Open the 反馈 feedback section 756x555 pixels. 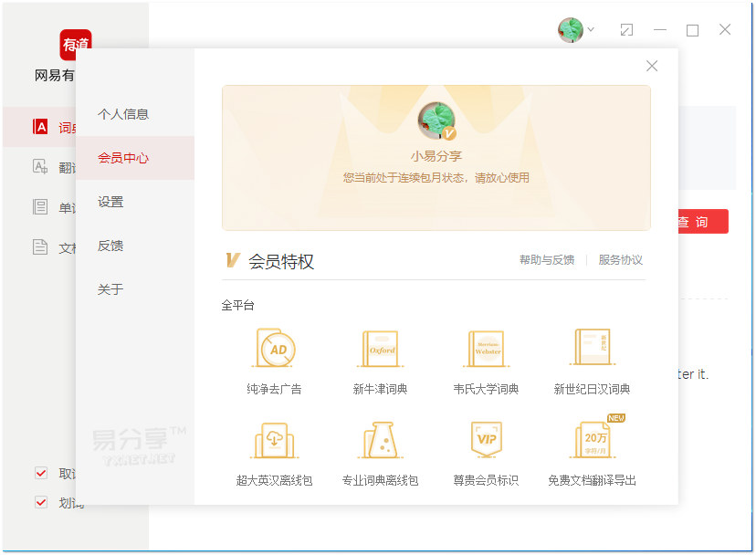coord(110,246)
